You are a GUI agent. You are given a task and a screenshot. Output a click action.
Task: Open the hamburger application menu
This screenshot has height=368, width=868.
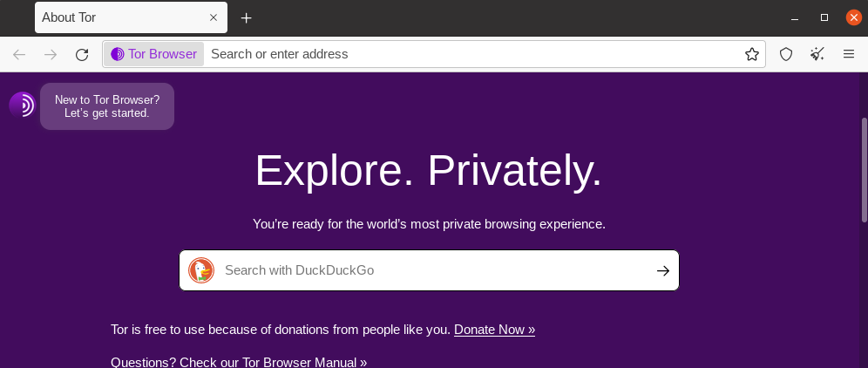coord(849,54)
